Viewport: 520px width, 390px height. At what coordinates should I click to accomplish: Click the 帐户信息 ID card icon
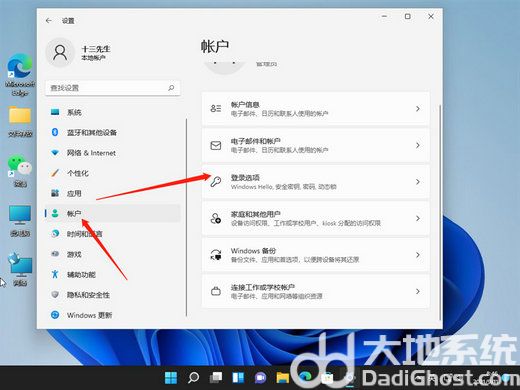point(216,108)
